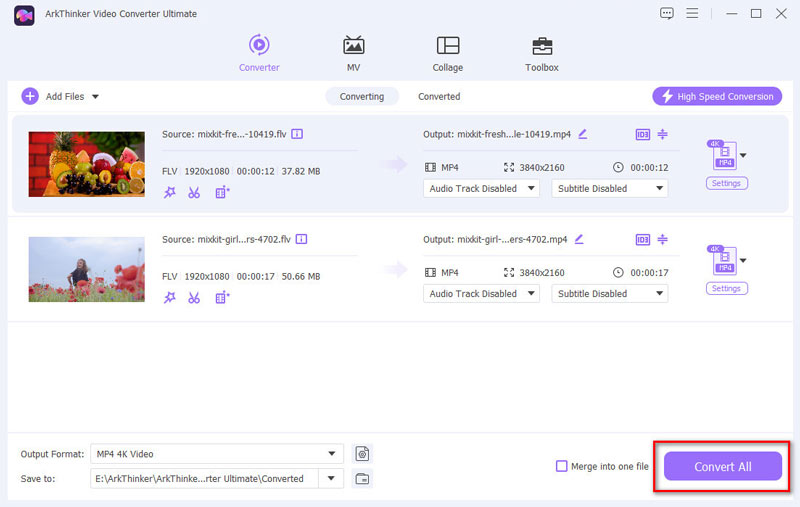Open enhance effects for the 4702.flv video
Image resolution: width=800 pixels, height=507 pixels.
coord(169,297)
